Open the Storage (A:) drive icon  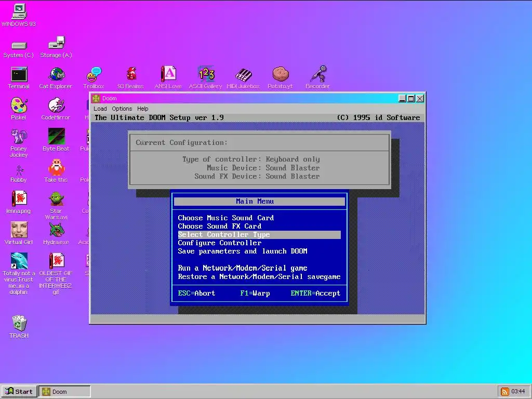56,47
